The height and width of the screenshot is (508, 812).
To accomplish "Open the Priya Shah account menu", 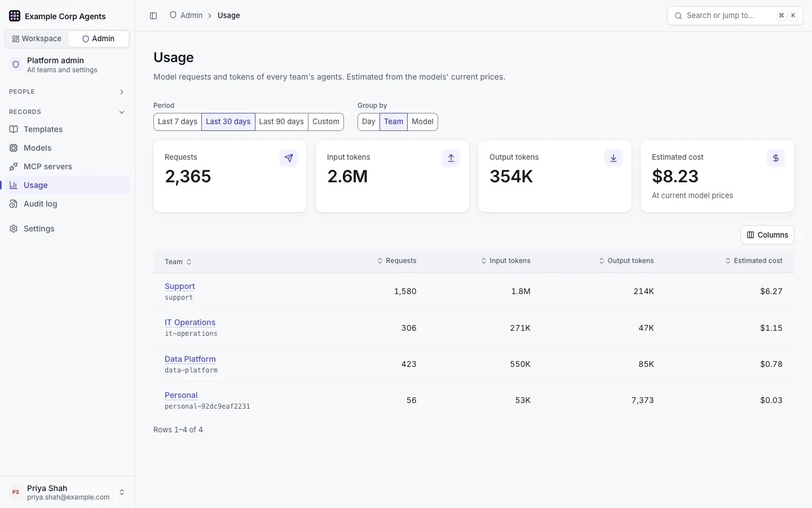I will 68,492.
